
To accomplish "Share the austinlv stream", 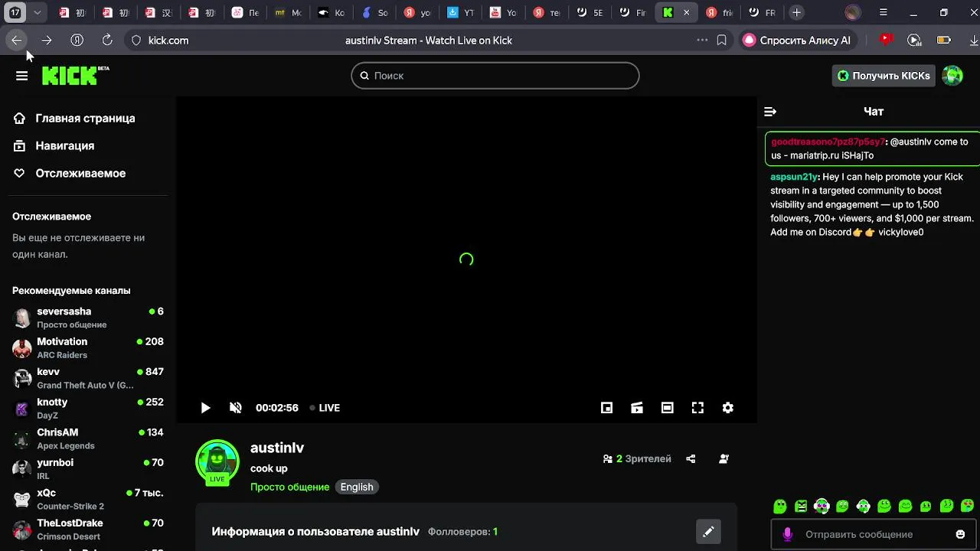I will coord(691,459).
